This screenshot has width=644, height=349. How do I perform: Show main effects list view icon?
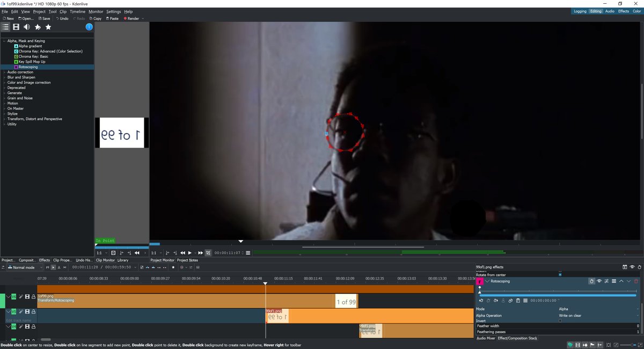coord(5,27)
